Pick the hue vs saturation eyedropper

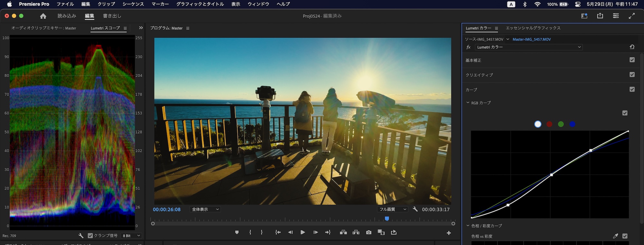point(615,236)
